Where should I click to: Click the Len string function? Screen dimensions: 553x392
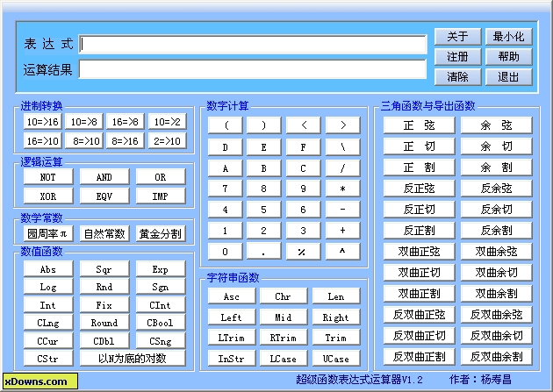point(336,296)
